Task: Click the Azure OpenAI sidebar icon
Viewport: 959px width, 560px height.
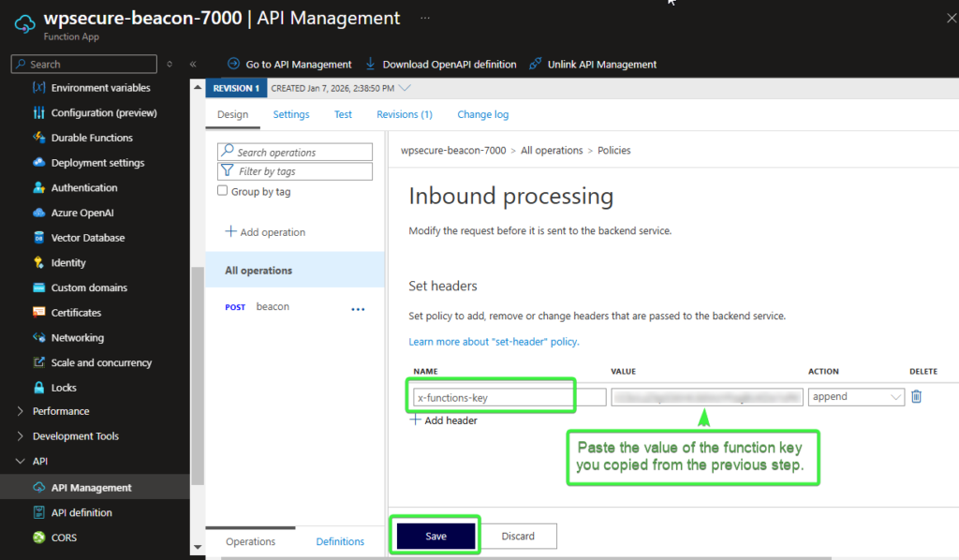Action: tap(39, 213)
